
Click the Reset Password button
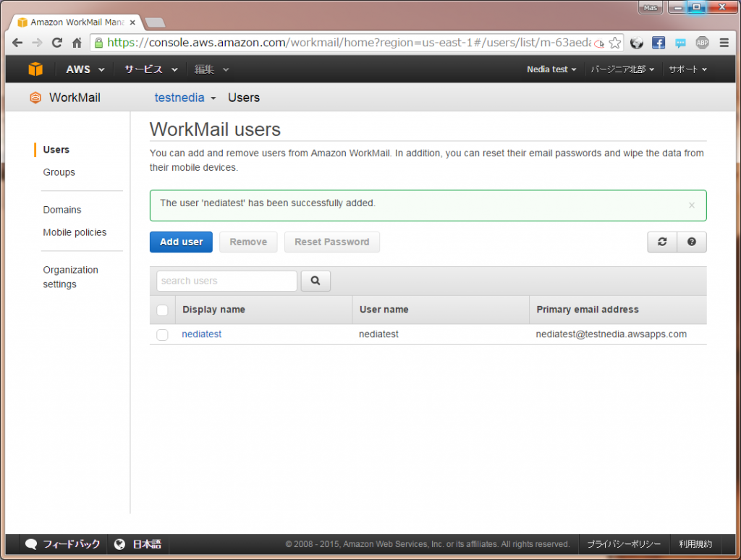[331, 242]
